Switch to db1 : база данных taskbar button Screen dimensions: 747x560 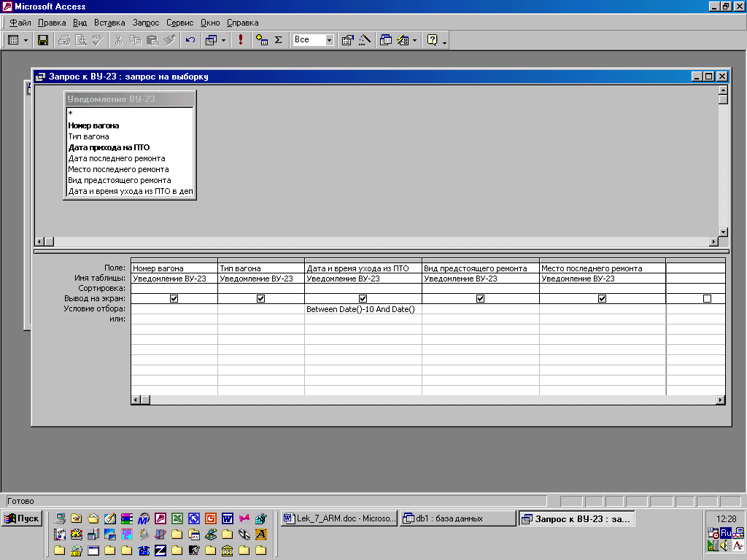pos(457,518)
